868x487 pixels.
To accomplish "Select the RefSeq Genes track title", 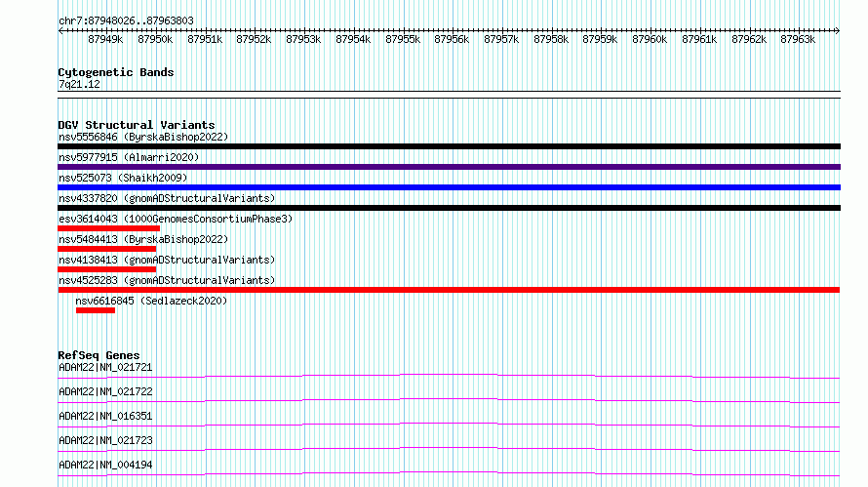I will [99, 355].
